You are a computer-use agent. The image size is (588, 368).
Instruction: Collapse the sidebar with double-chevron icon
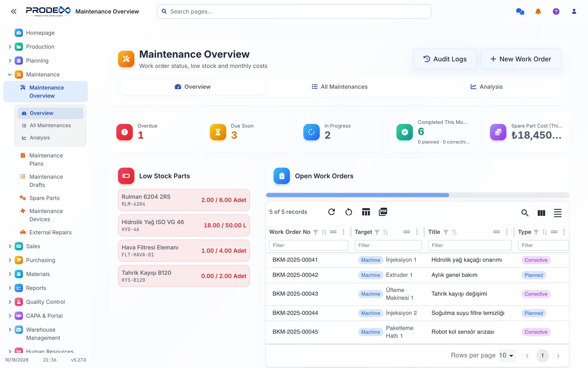pos(14,11)
